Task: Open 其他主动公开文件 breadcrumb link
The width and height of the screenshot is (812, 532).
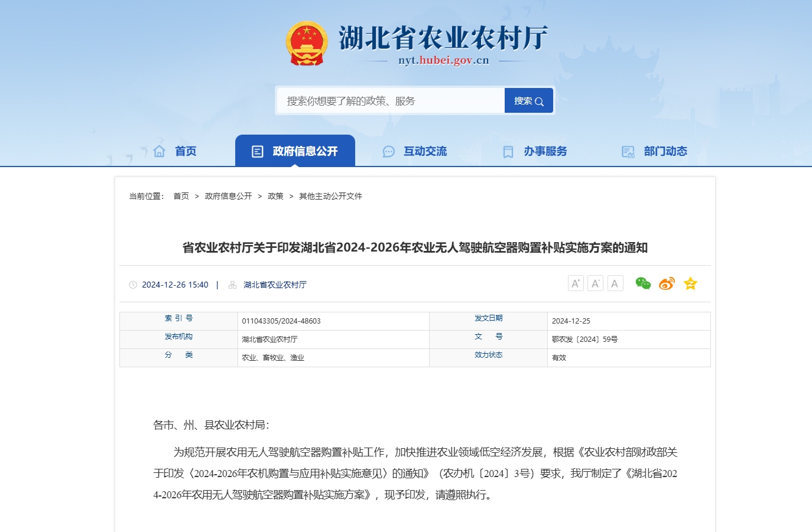Action: coord(330,196)
